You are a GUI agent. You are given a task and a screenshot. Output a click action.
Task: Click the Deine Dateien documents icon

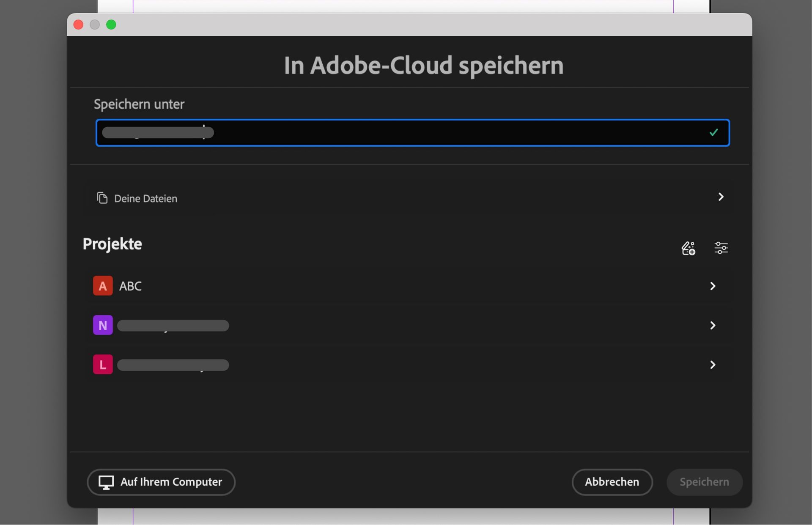102,198
